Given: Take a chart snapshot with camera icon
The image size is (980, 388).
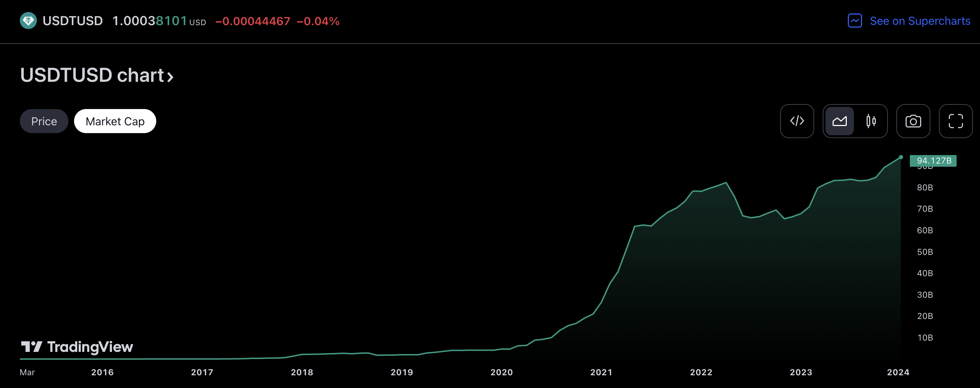Looking at the screenshot, I should click(913, 121).
